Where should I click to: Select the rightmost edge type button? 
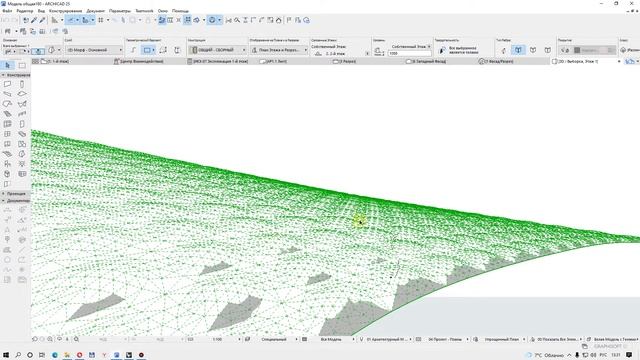[x=547, y=50]
